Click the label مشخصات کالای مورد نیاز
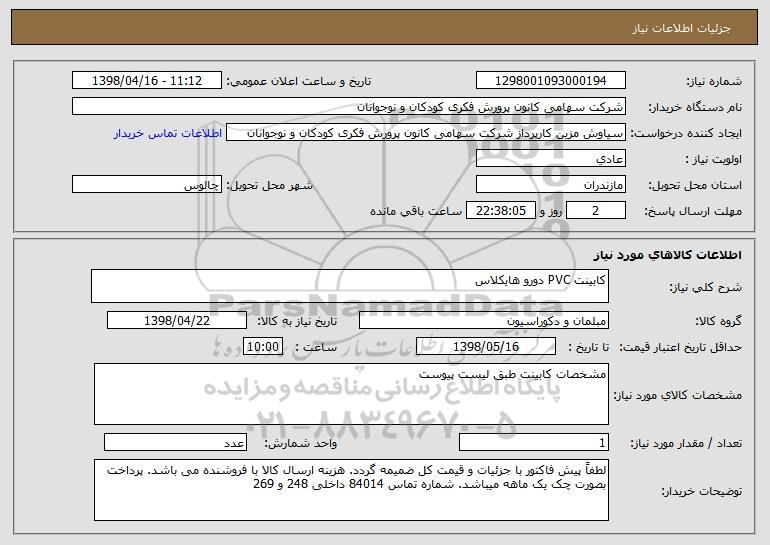This screenshot has height=545, width=770. 678,395
